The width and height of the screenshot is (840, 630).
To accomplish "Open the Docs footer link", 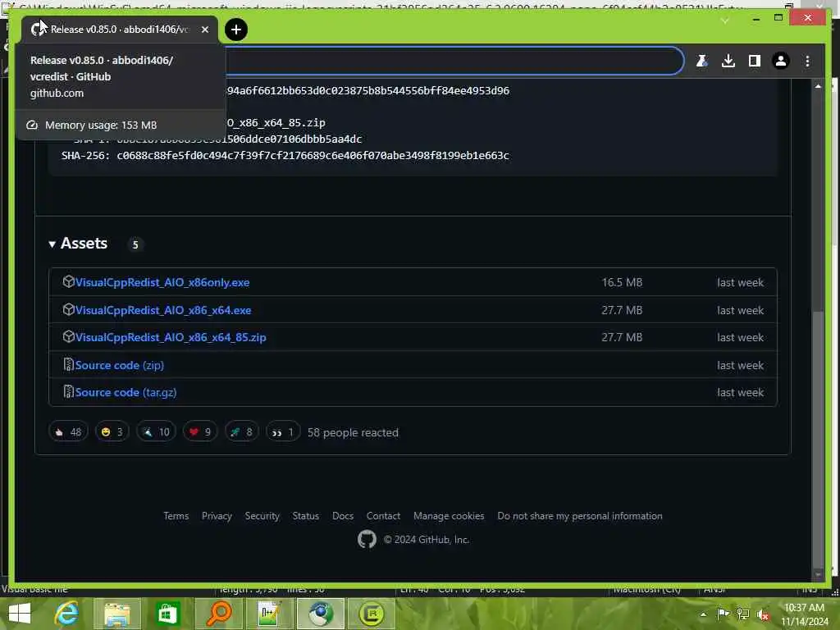I will 343,516.
